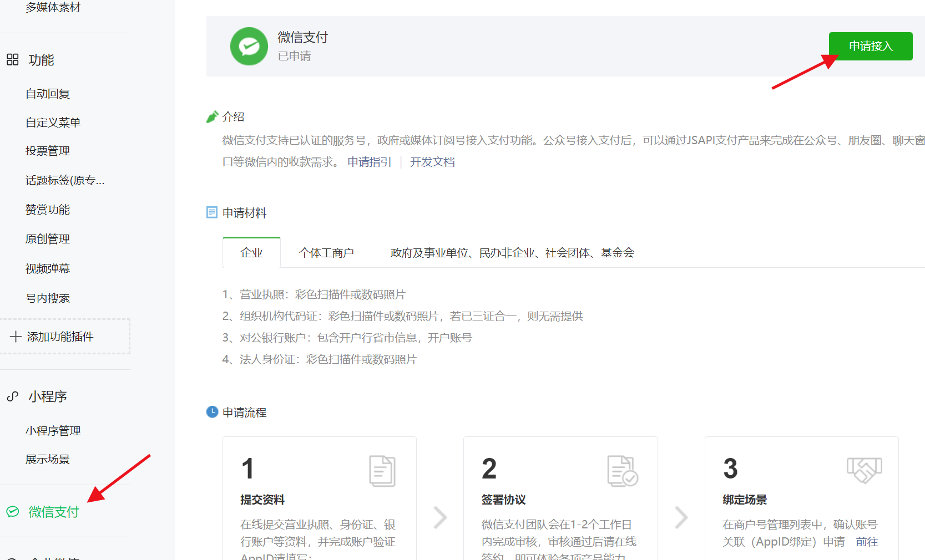The height and width of the screenshot is (560, 925).
Task: Click the green pencil icon beside 介绍
Action: (x=212, y=117)
